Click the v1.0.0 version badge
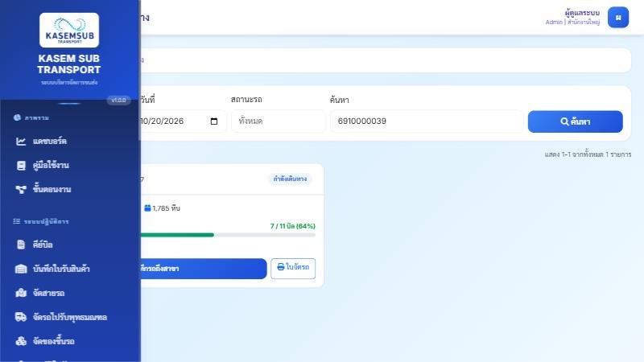The image size is (644, 362). [118, 100]
